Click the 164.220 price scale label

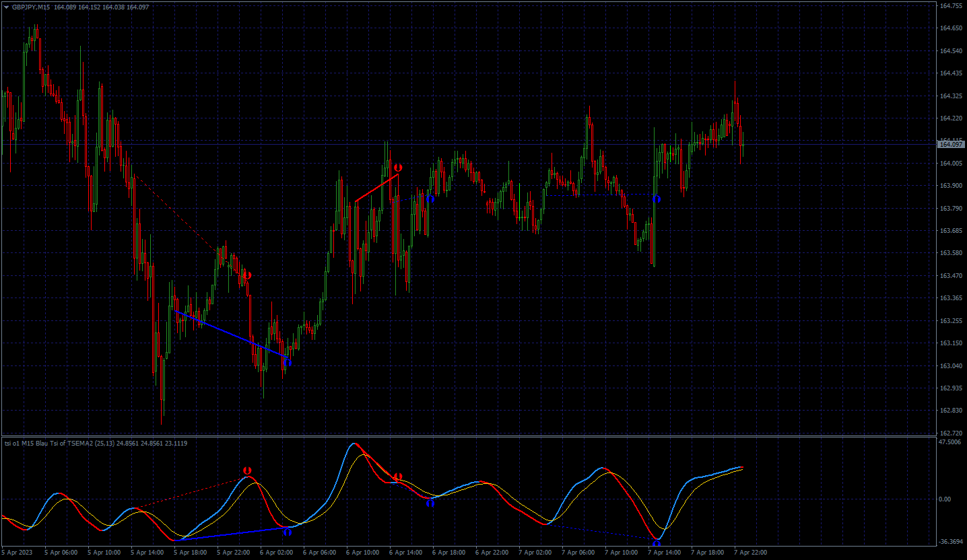point(950,118)
